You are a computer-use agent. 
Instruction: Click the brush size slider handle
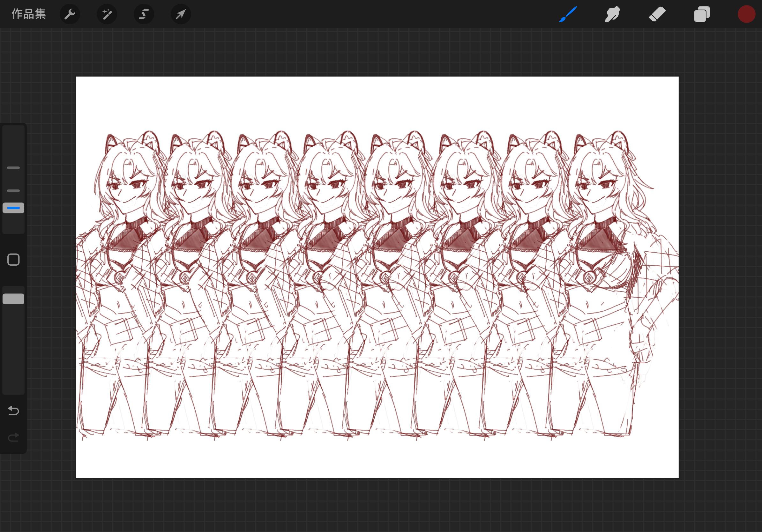pyautogui.click(x=13, y=208)
